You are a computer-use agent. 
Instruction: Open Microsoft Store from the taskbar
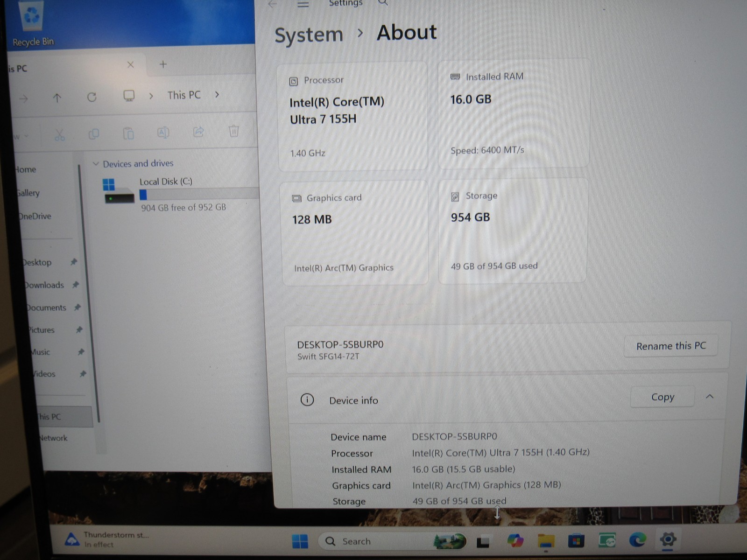(576, 541)
